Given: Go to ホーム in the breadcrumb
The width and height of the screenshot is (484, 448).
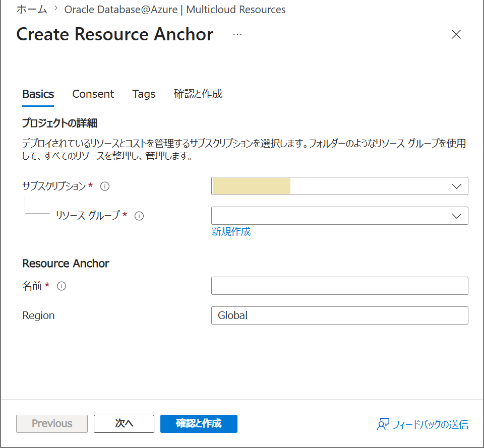Looking at the screenshot, I should [31, 10].
